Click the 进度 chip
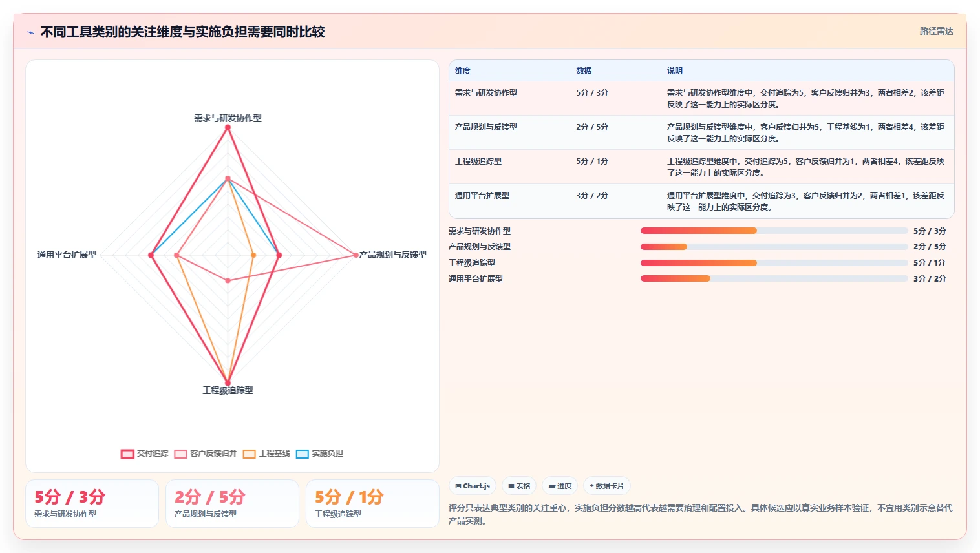This screenshot has width=980, height=553. point(560,486)
